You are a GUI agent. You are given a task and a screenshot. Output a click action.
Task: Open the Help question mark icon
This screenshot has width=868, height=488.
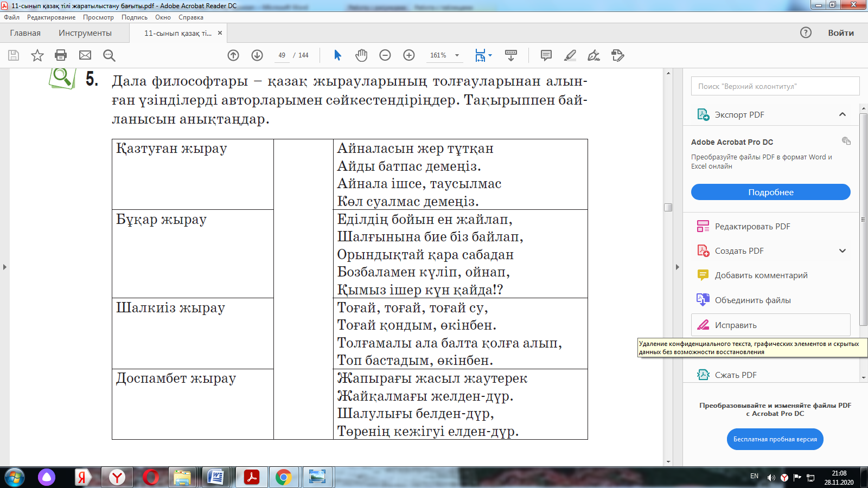pos(806,33)
